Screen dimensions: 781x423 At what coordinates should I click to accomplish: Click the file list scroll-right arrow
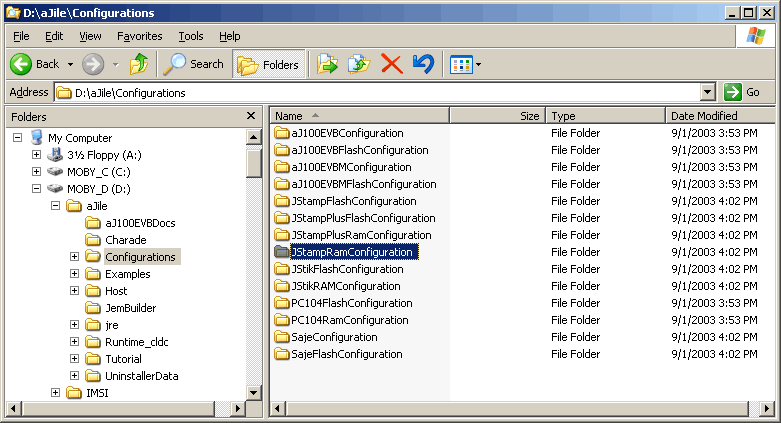tap(767, 409)
